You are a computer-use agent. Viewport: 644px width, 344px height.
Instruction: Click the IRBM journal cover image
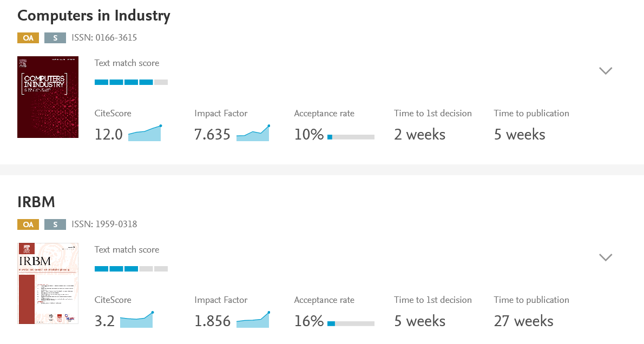coord(48,283)
